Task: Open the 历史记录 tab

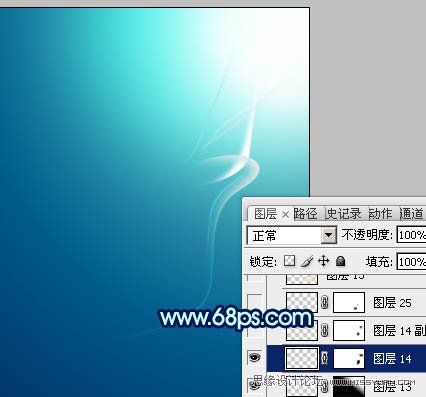Action: point(344,214)
